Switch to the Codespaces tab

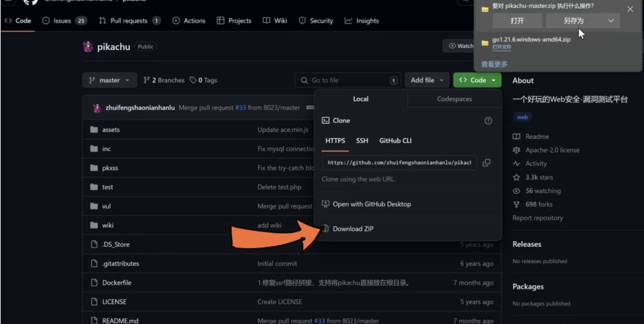click(454, 99)
